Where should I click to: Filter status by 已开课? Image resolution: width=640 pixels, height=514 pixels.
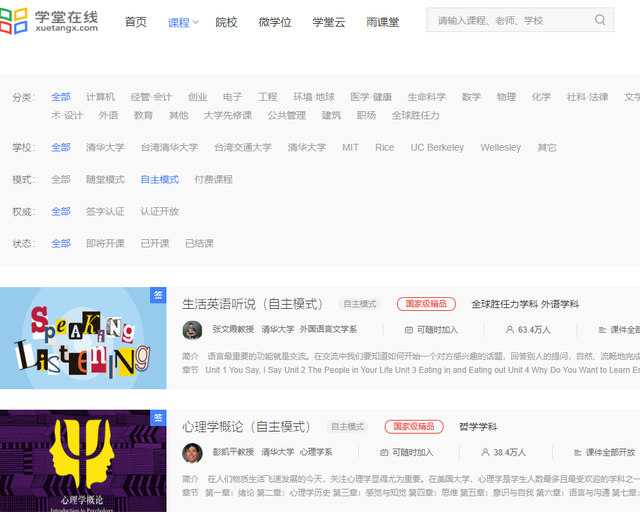[x=155, y=244]
